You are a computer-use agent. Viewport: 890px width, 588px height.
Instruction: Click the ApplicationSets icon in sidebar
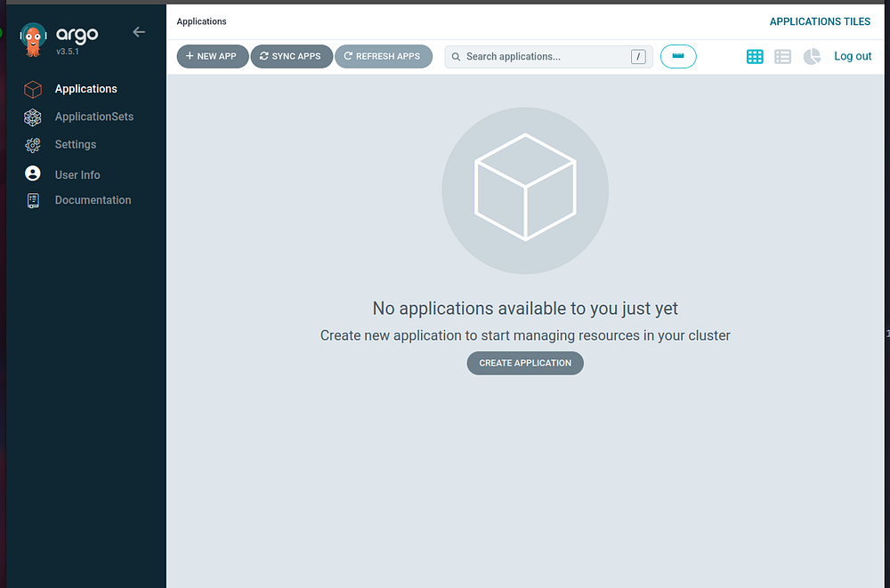33,117
